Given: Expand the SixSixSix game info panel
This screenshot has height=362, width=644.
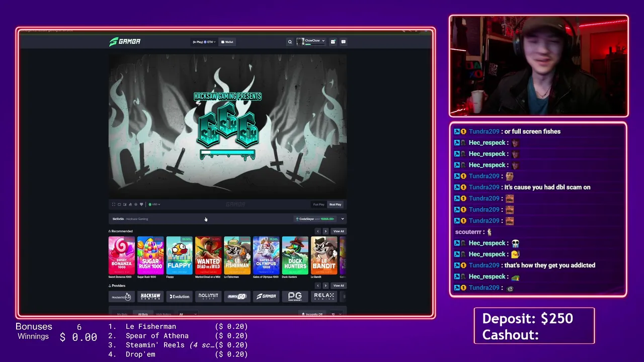Looking at the screenshot, I should pos(343,219).
